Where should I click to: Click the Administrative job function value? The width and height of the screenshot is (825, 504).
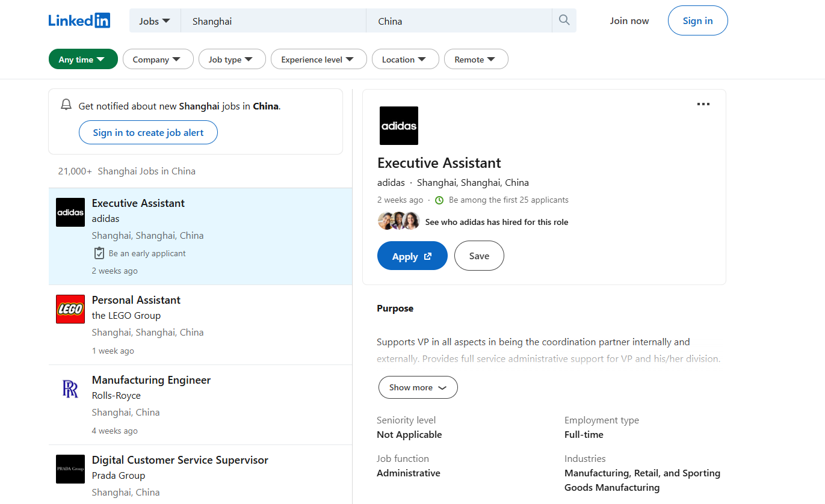(409, 473)
